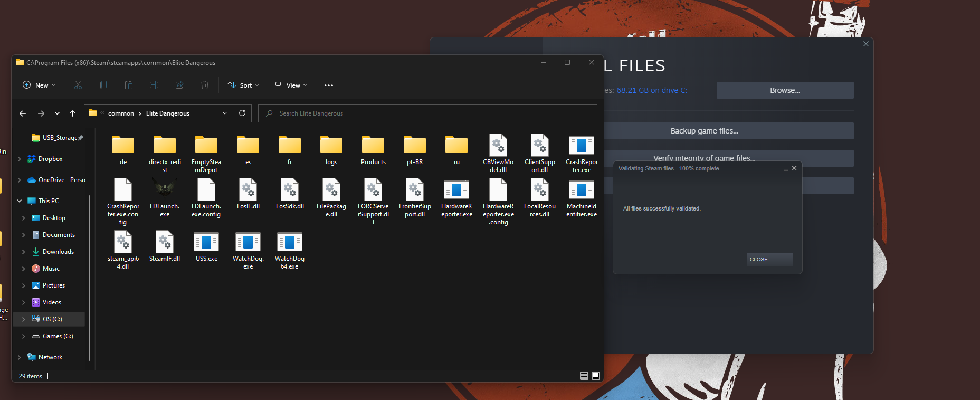This screenshot has width=980, height=400.
Task: Select the SteamIF.dll file
Action: (x=165, y=247)
